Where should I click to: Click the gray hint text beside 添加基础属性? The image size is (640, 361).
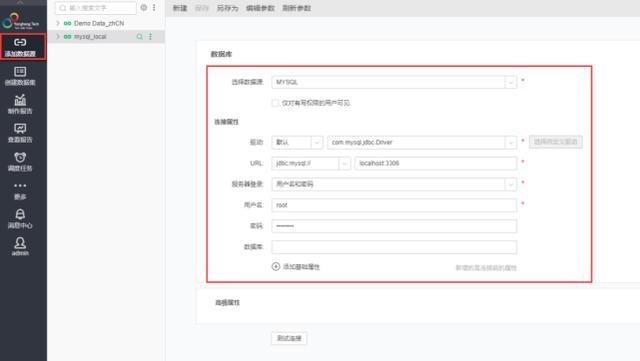pyautogui.click(x=486, y=268)
